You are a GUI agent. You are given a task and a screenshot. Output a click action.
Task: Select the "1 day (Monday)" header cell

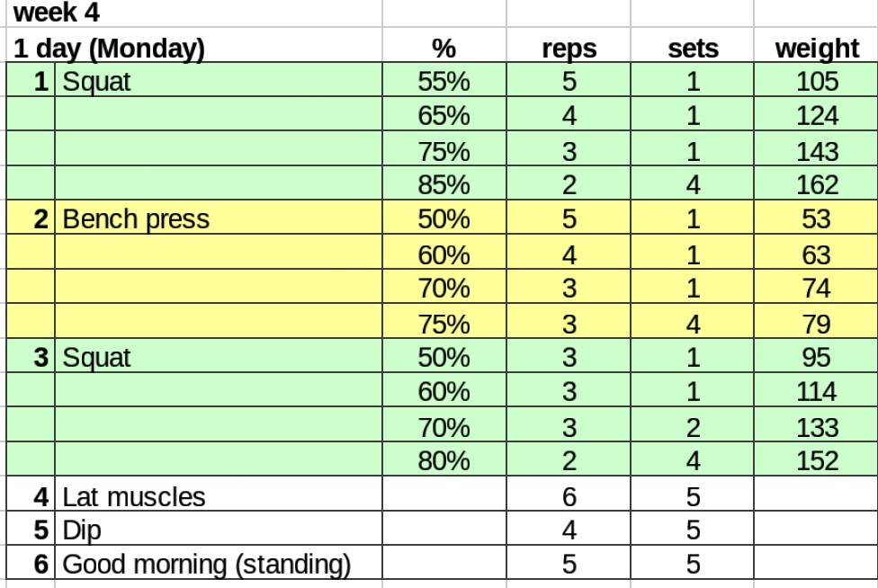click(x=108, y=48)
